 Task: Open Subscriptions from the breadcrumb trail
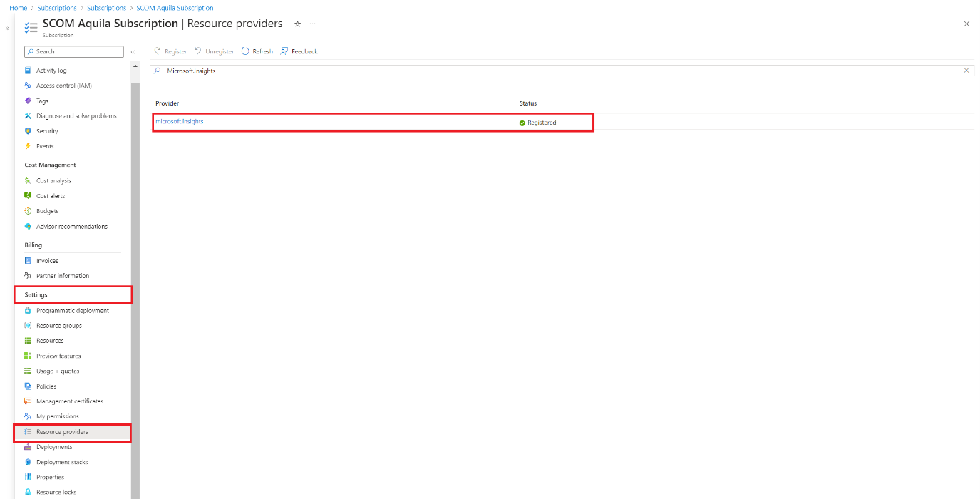(57, 7)
